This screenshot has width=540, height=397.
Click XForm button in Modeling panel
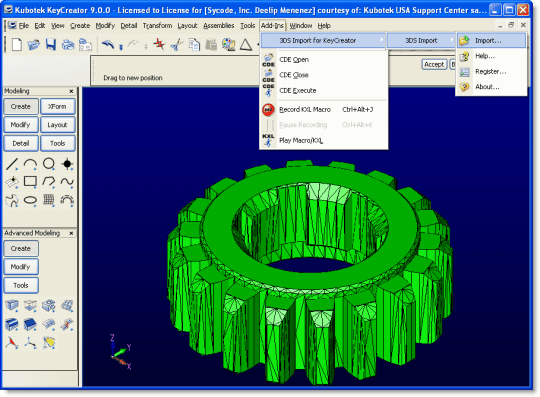tap(58, 106)
